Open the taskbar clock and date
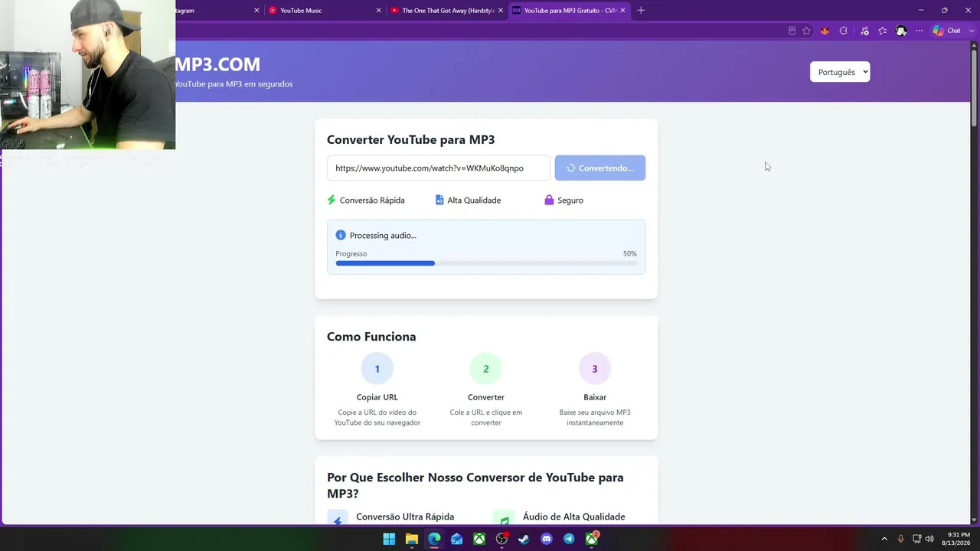Viewport: 980px width, 551px height. [x=955, y=539]
